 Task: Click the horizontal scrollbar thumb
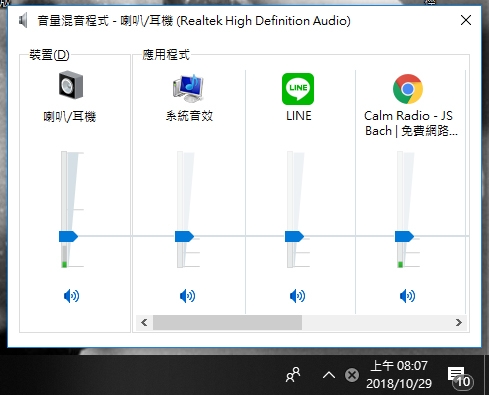[x=227, y=323]
